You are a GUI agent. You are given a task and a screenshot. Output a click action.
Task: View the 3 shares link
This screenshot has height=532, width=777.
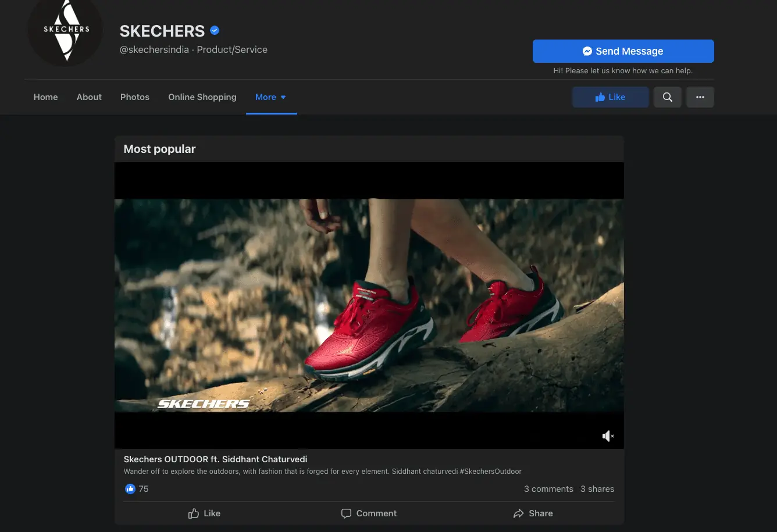[x=597, y=489]
